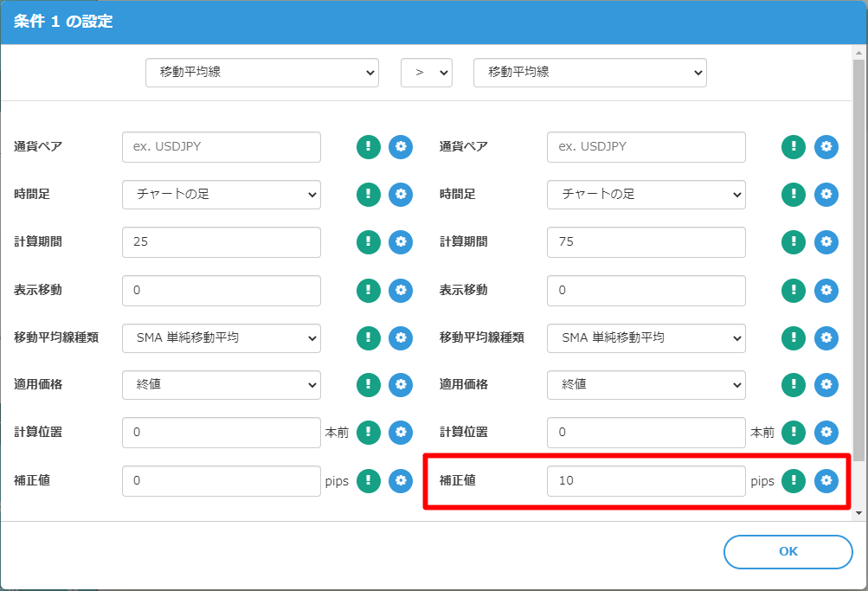Open left 適用価格 dropdown showing 終値

(x=222, y=384)
